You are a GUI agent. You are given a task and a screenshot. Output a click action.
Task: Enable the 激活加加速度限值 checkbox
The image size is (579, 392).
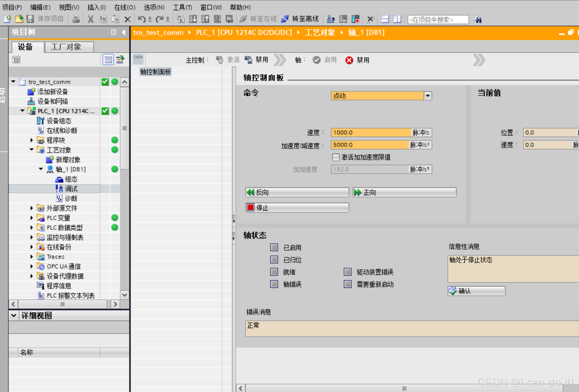click(x=336, y=157)
